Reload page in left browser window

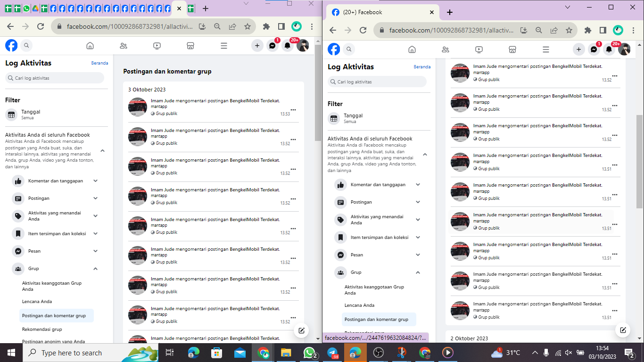click(40, 27)
